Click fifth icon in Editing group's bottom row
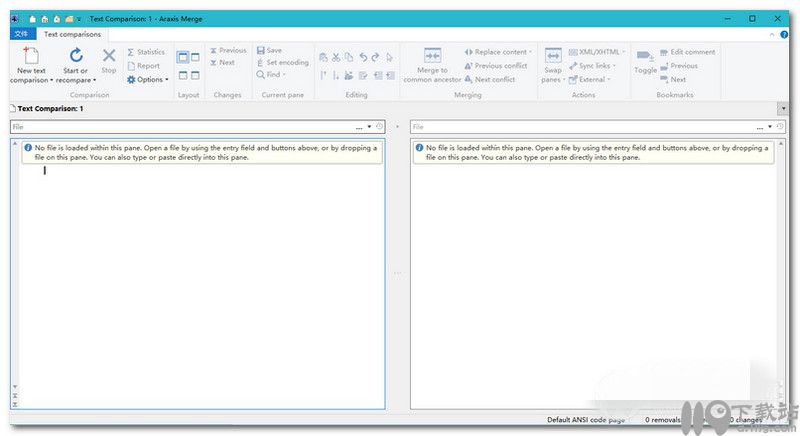The image size is (800, 436). click(378, 75)
